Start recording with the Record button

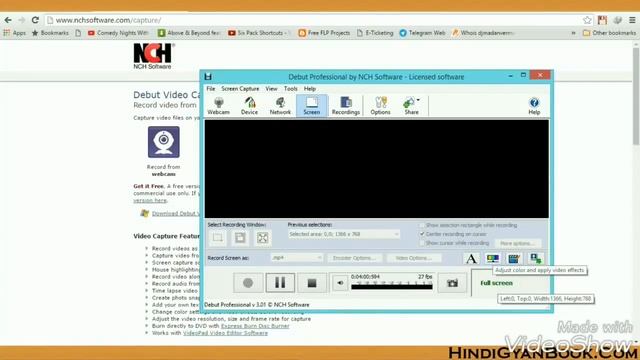pyautogui.click(x=248, y=283)
